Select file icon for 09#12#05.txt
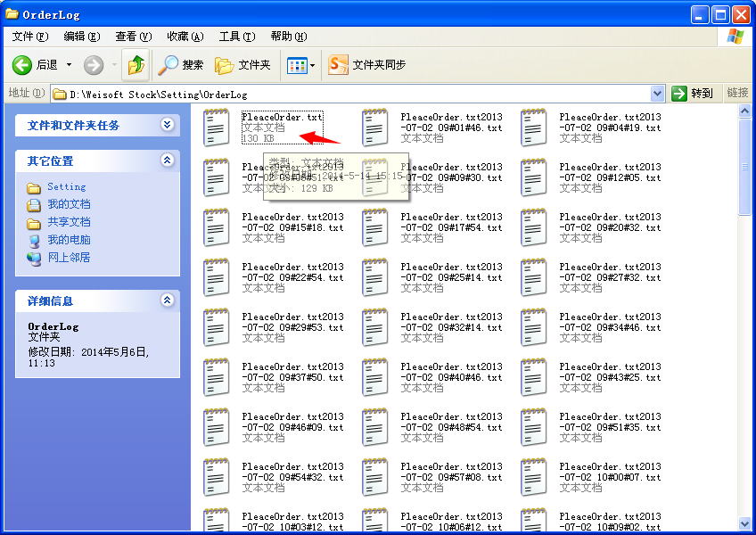Viewport: 756px width, 535px height. (x=533, y=177)
